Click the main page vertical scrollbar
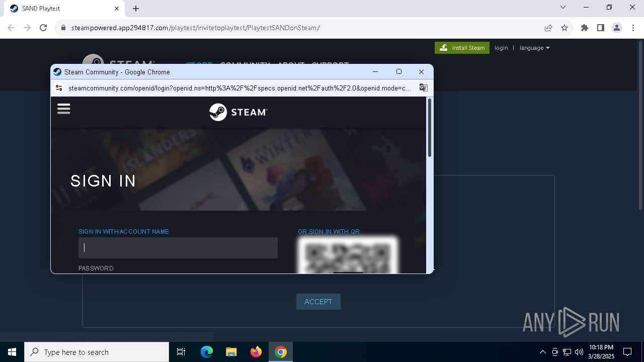The image size is (644, 362). click(640, 126)
